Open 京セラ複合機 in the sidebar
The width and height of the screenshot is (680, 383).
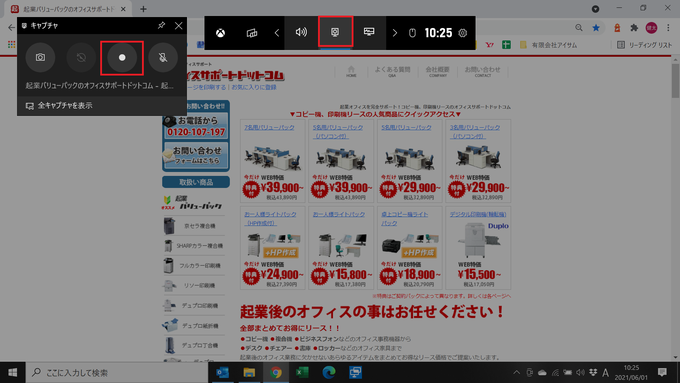click(193, 226)
